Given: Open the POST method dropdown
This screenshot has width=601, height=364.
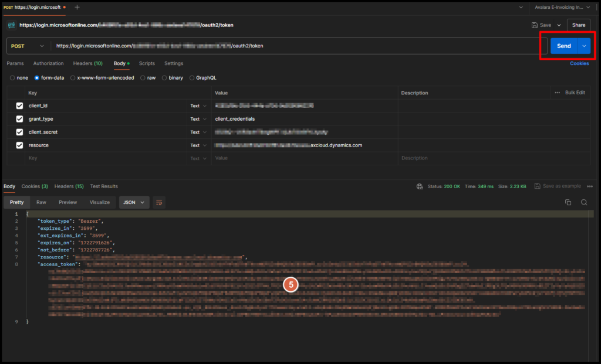Looking at the screenshot, I should [x=26, y=46].
